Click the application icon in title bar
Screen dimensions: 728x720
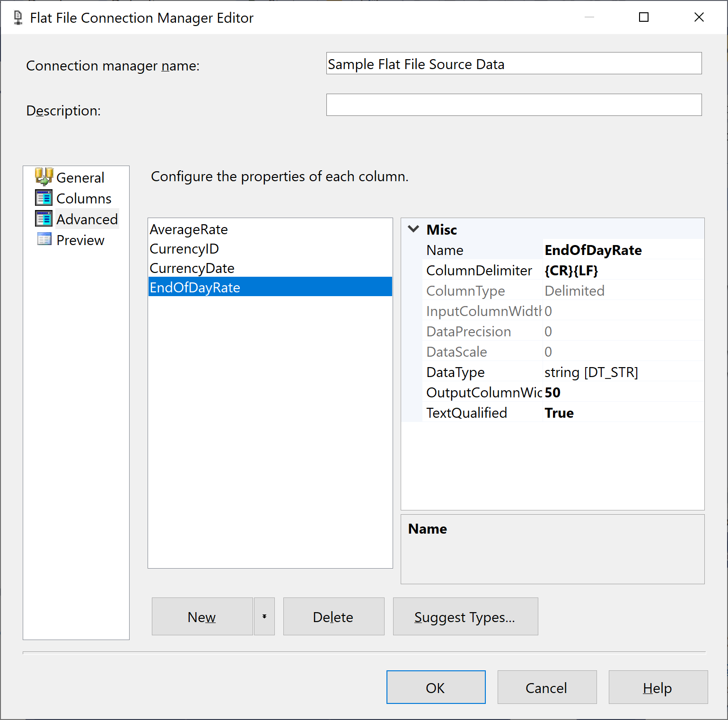tap(17, 17)
